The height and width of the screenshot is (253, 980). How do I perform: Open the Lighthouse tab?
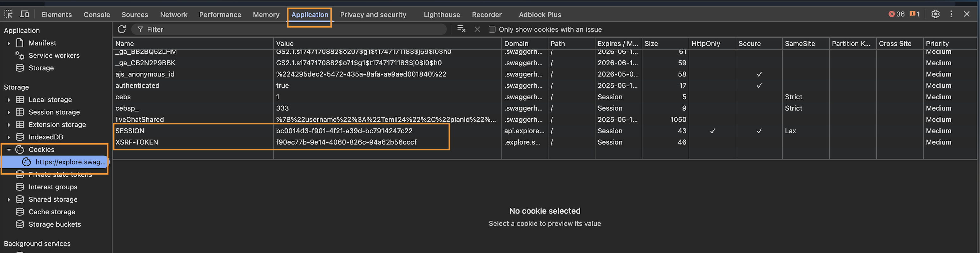442,15
